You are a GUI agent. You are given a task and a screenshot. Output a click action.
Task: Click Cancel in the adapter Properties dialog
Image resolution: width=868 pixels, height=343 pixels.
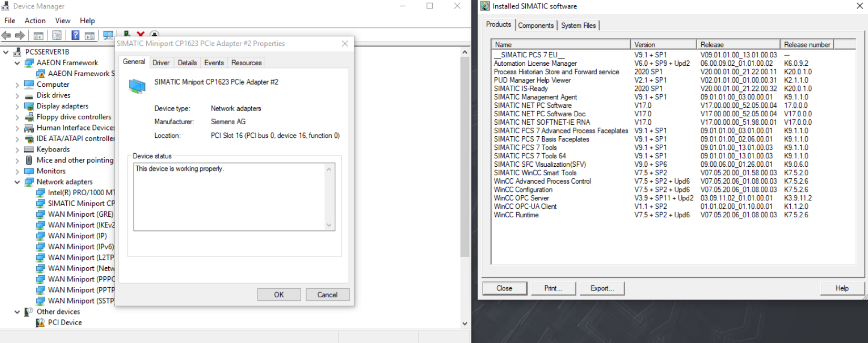pos(328,295)
